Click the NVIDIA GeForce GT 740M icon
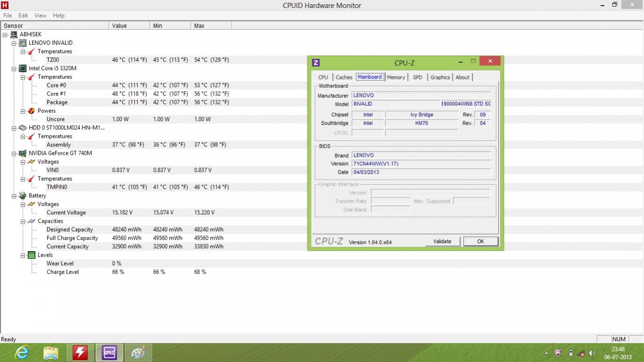Image resolution: width=644 pixels, height=362 pixels. pyautogui.click(x=23, y=153)
